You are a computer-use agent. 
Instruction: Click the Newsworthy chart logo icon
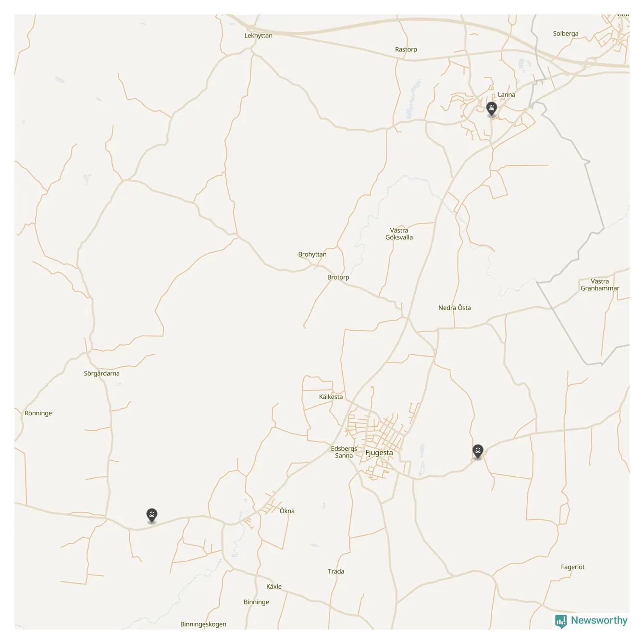(x=561, y=621)
